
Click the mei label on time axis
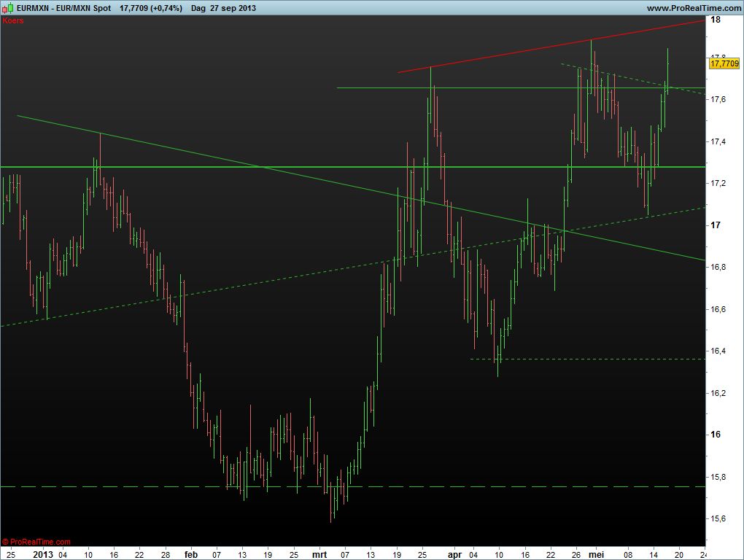597,554
